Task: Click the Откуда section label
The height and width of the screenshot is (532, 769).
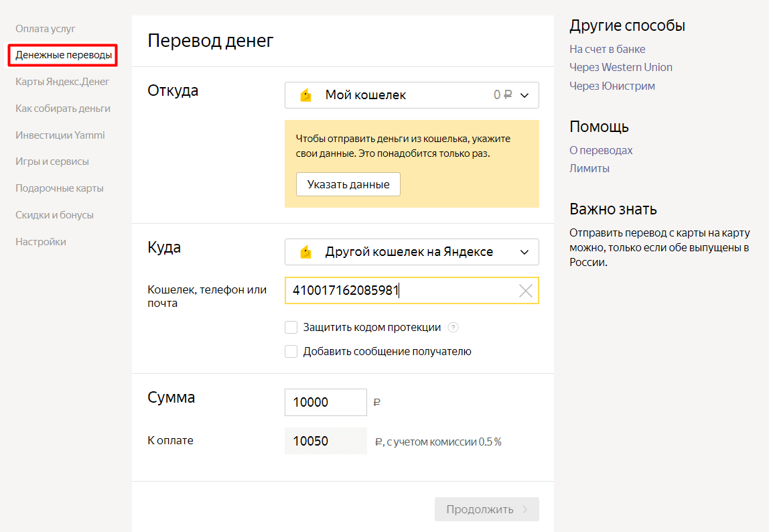Action: 173,91
